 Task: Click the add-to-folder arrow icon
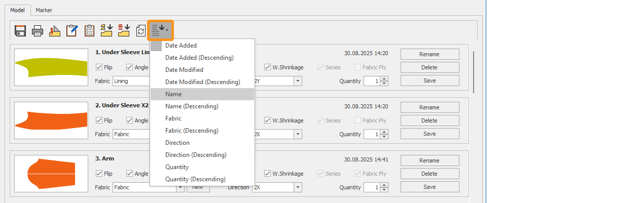click(106, 31)
